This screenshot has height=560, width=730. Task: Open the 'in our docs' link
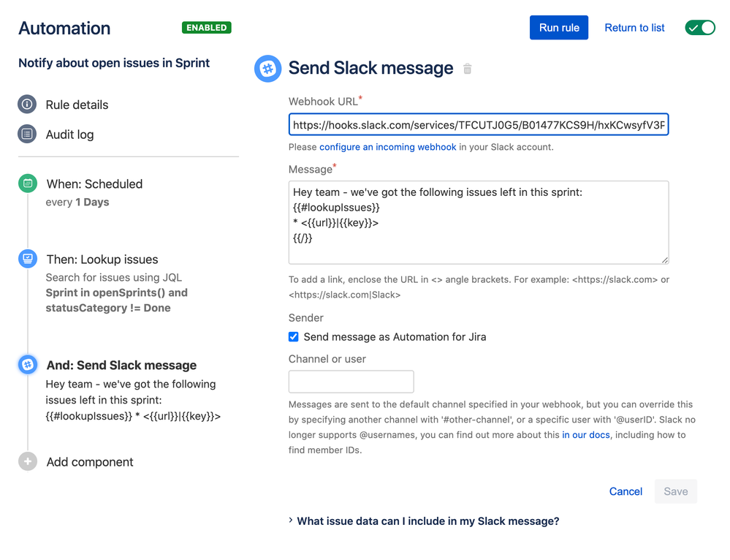tap(585, 435)
